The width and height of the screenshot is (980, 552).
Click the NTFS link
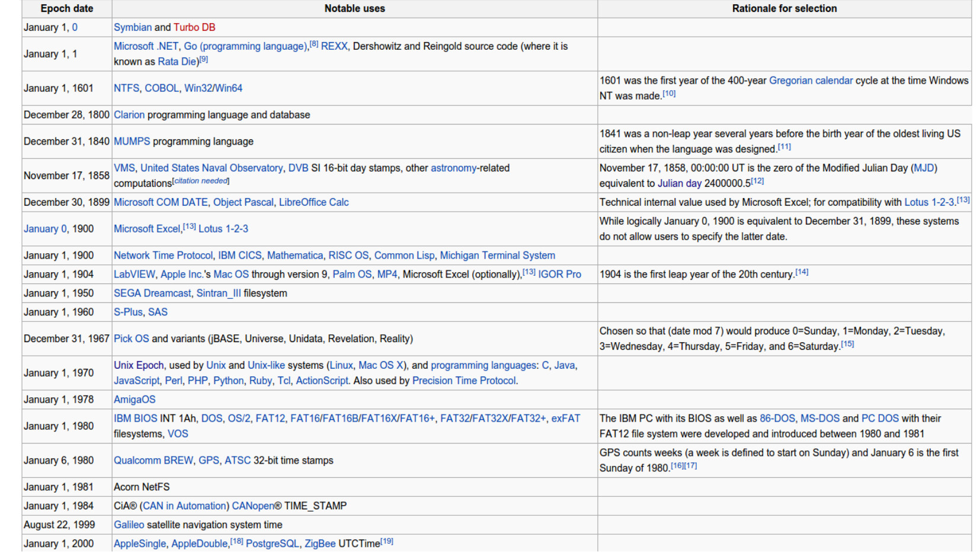126,88
